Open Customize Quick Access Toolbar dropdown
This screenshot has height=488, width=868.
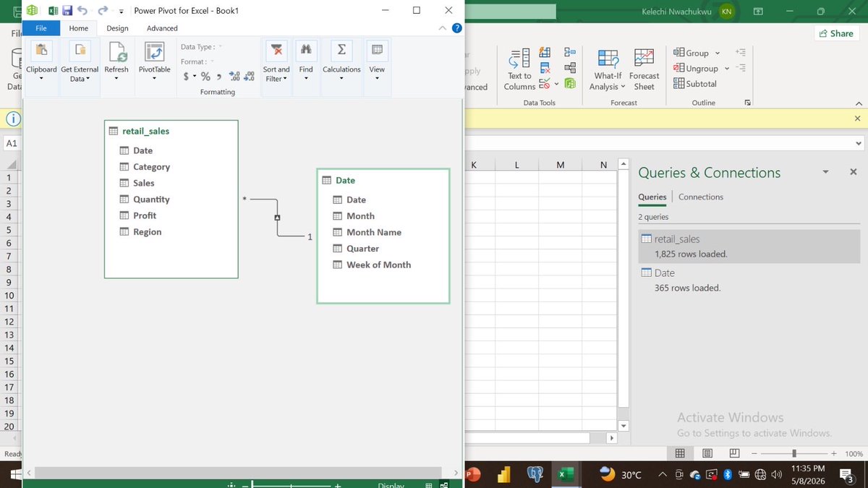pyautogui.click(x=120, y=12)
